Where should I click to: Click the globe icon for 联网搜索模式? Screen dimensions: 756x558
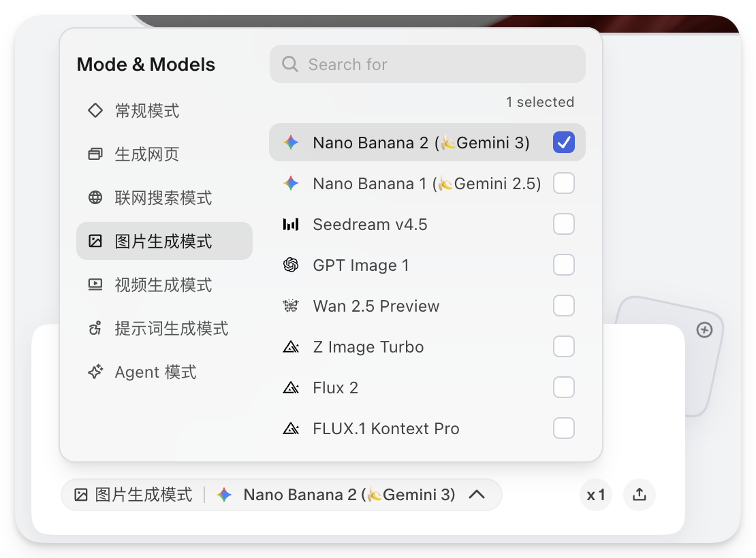95,197
